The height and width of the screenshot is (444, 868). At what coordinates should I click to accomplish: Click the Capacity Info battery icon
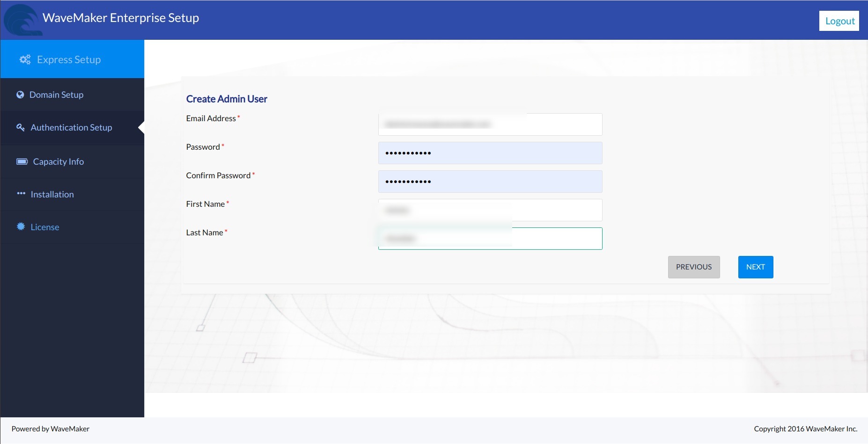[x=22, y=161]
